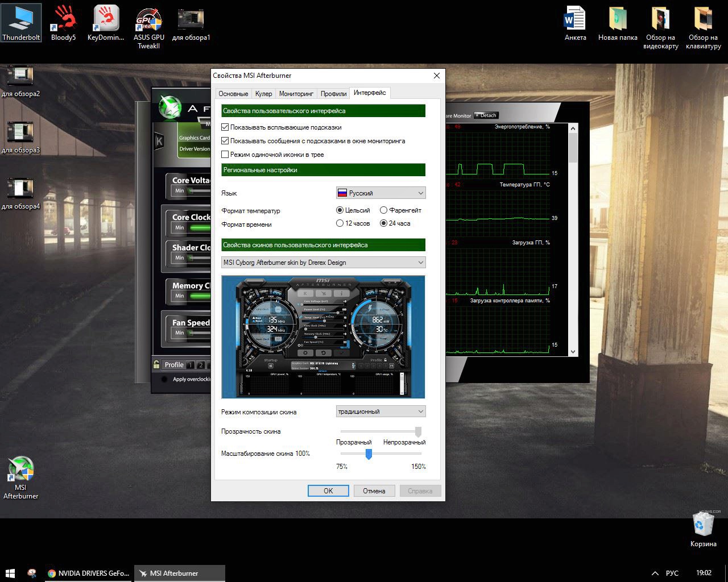Open the skin selection dropdown

coord(323,263)
